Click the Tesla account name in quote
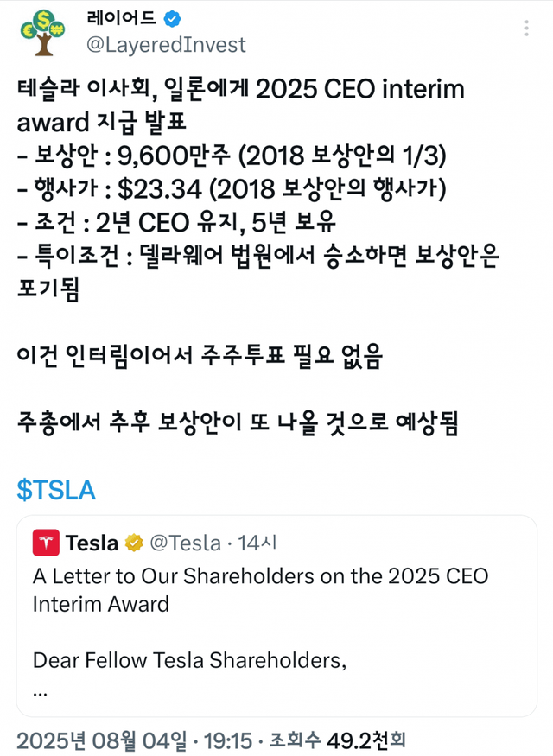This screenshot has height=756, width=553. (92, 543)
